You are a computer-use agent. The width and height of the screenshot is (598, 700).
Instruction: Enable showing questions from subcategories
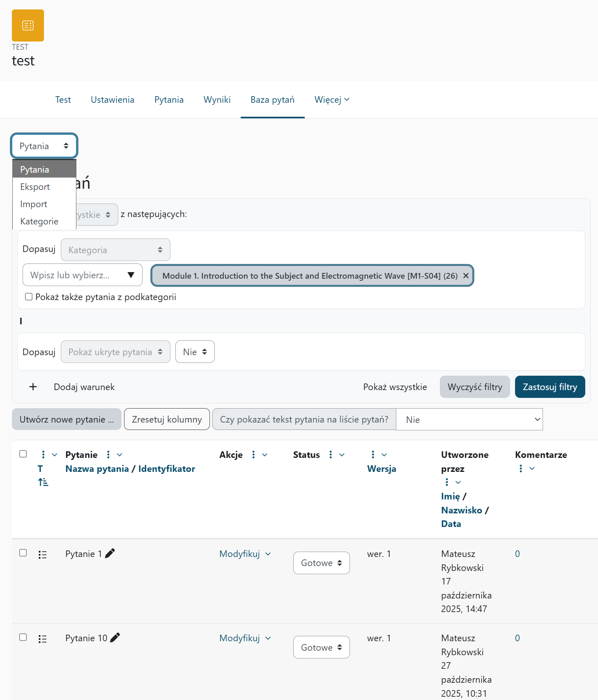[29, 297]
